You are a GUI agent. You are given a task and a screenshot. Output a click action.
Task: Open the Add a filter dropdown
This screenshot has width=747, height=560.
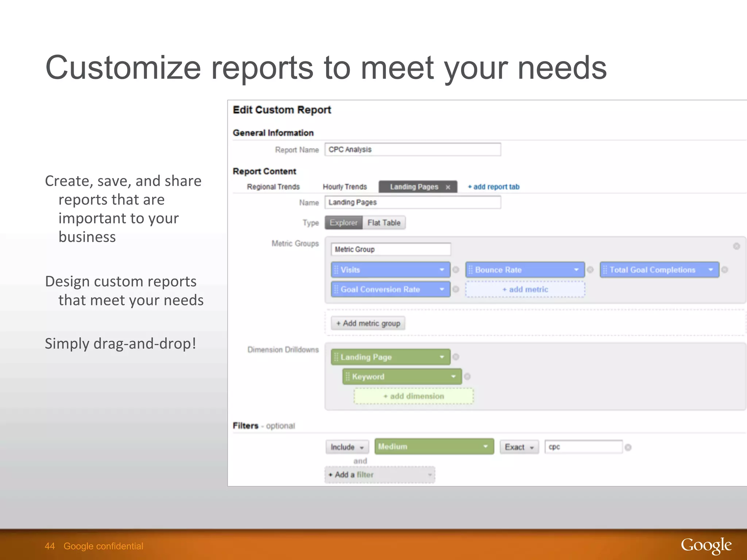click(x=380, y=475)
